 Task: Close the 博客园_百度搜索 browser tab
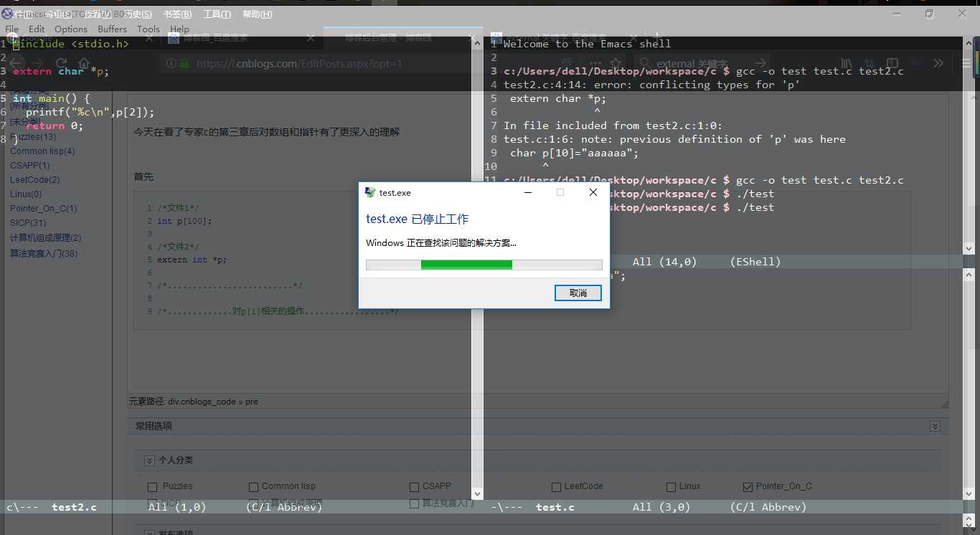(311, 38)
